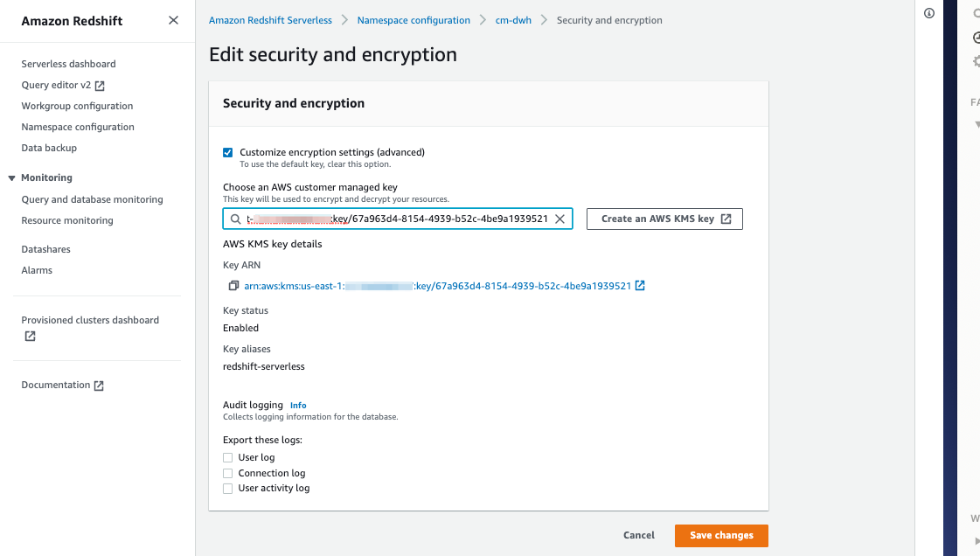
Task: Click the Amazon Redshift panel close X
Action: click(173, 19)
